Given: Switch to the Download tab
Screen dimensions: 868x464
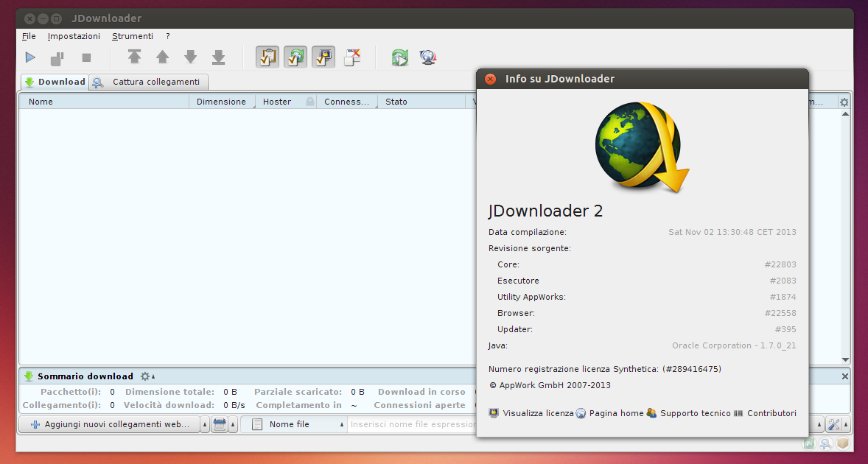Looking at the screenshot, I should click(55, 82).
